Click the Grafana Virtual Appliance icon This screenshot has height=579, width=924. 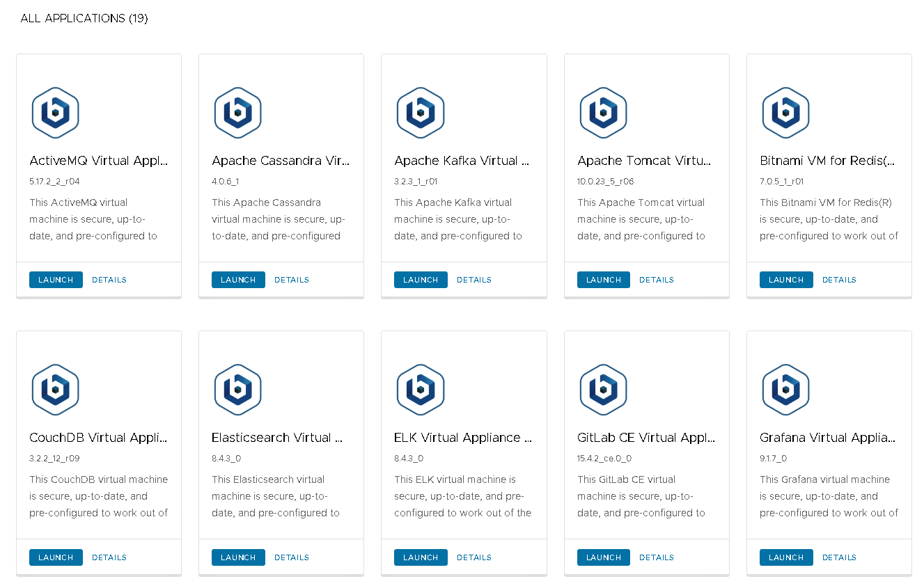click(x=785, y=390)
